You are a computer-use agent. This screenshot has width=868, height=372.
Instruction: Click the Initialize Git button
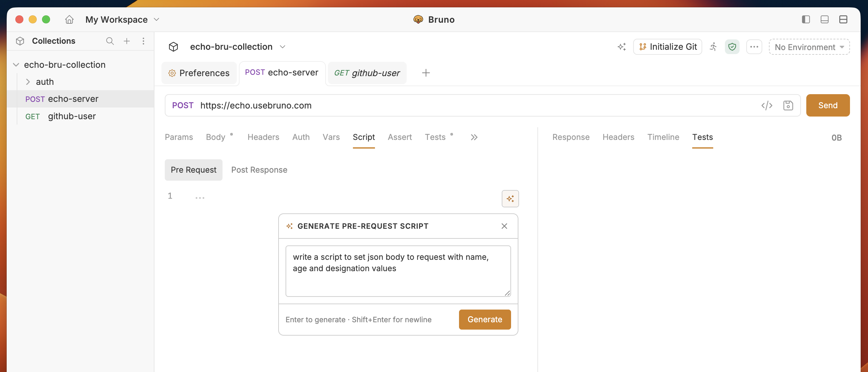coord(668,46)
